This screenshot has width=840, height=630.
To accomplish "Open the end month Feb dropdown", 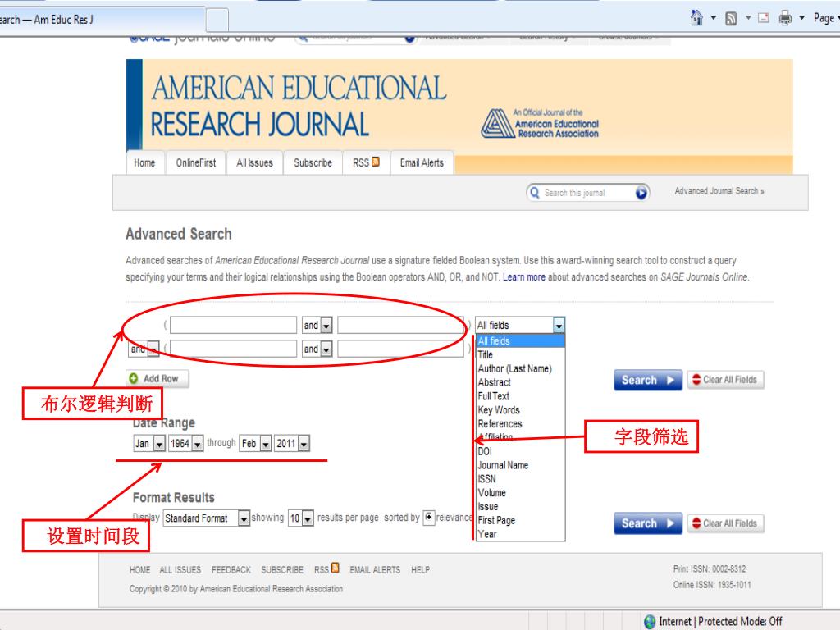I will 255,443.
